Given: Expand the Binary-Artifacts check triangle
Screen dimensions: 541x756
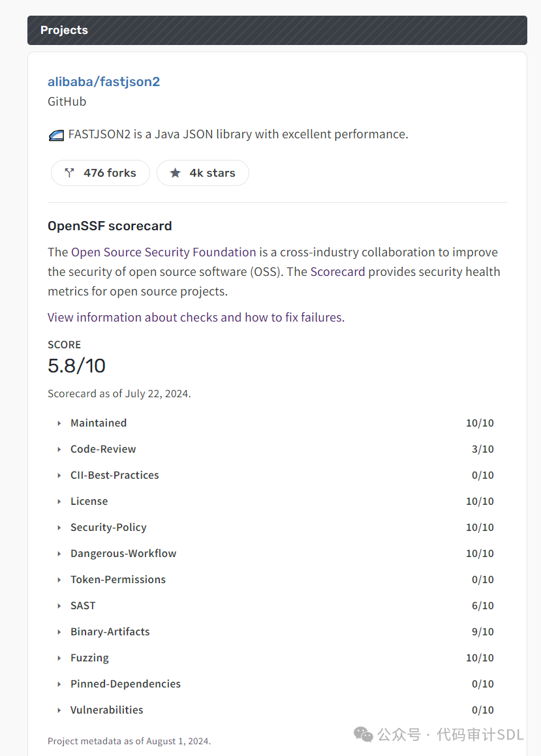Looking at the screenshot, I should pyautogui.click(x=59, y=631).
